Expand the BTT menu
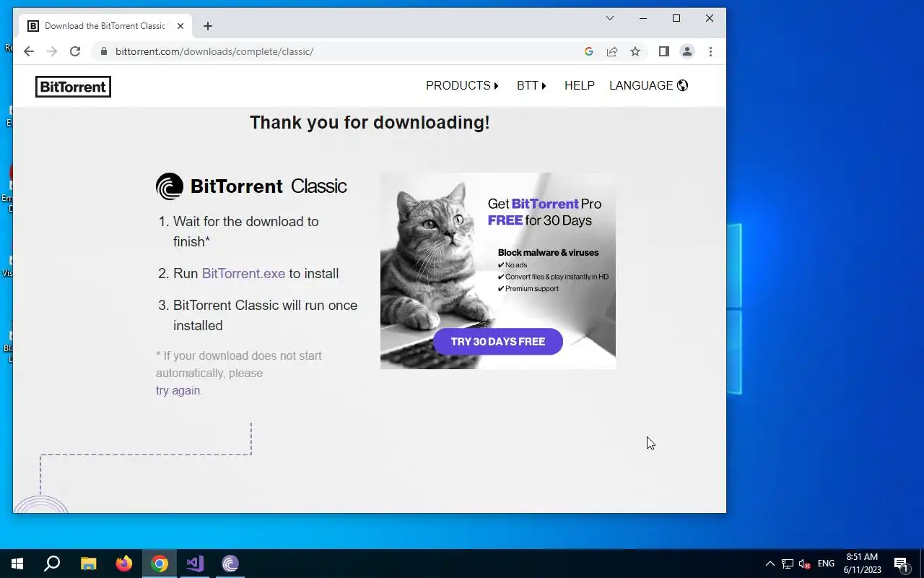 point(531,85)
